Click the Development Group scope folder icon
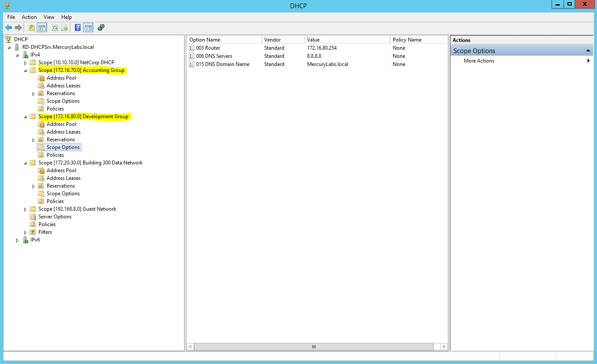Image resolution: width=597 pixels, height=364 pixels. (33, 116)
